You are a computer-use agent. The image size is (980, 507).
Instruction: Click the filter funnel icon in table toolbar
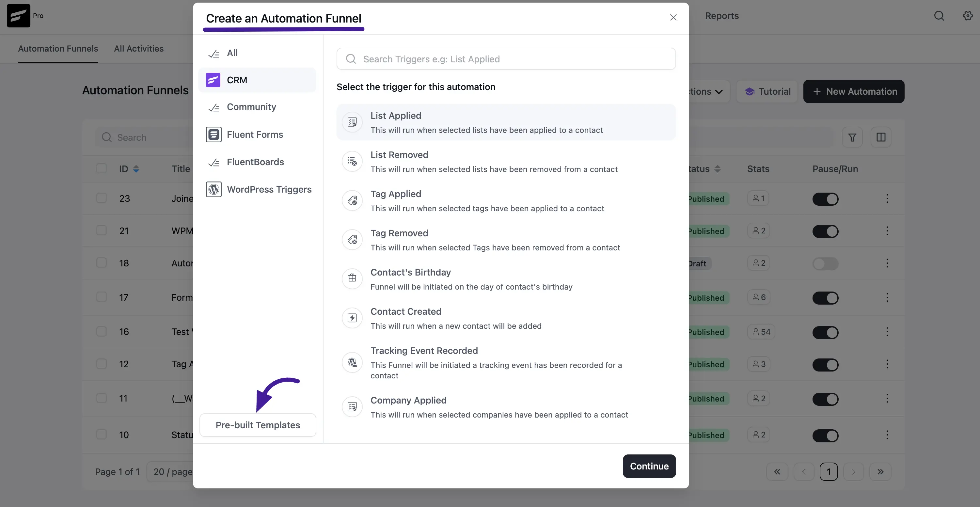point(852,137)
